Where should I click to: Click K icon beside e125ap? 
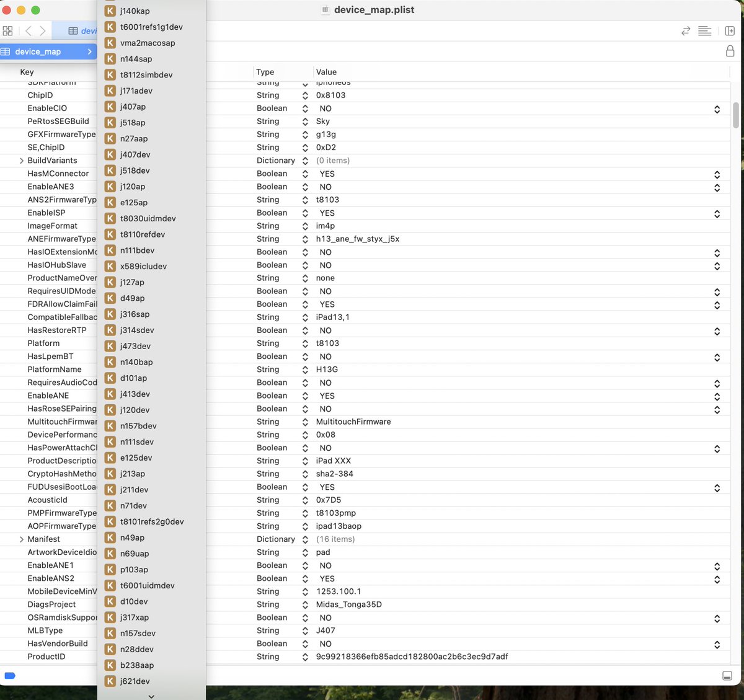(x=110, y=202)
